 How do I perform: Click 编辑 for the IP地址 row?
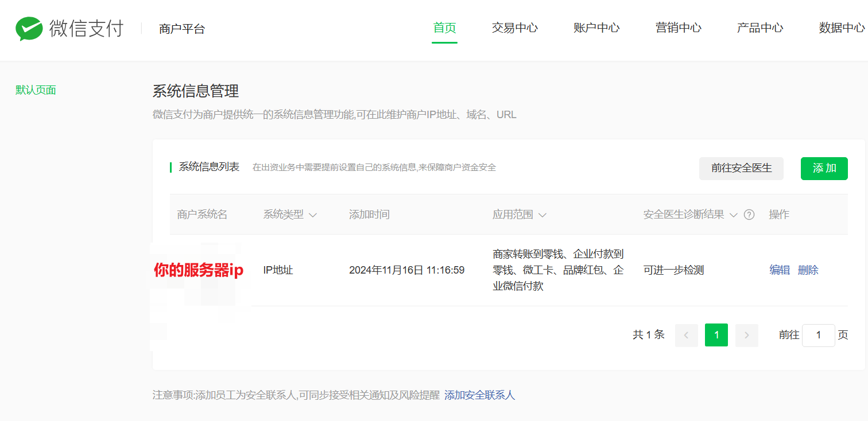coord(780,270)
